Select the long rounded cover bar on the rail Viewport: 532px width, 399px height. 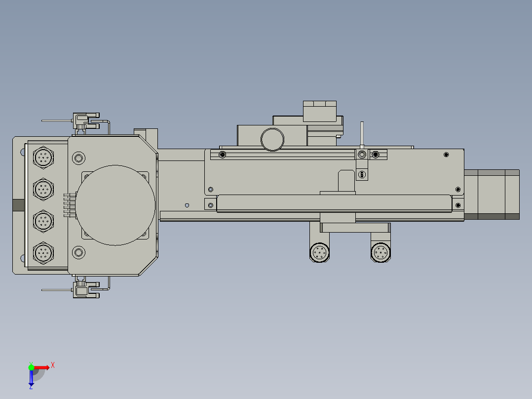[334, 203]
